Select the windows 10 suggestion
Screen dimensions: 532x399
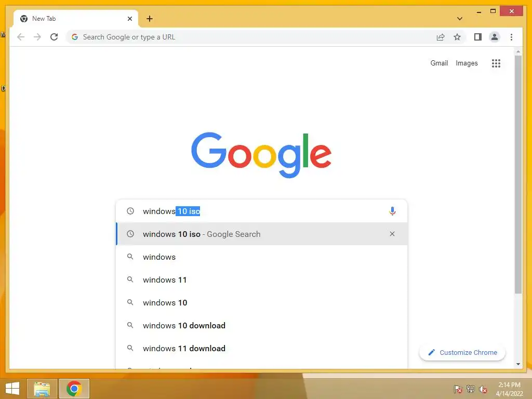click(262, 302)
